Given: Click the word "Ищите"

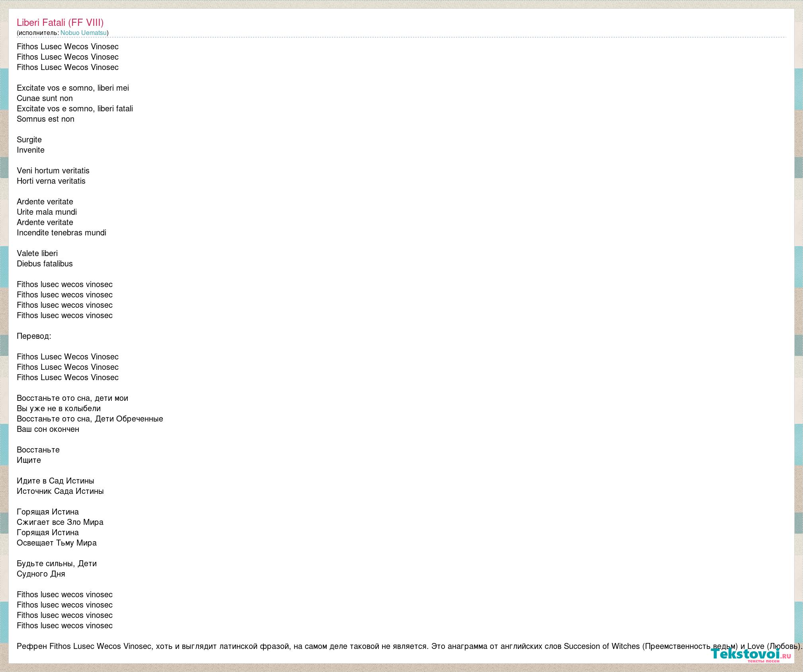Looking at the screenshot, I should [29, 460].
